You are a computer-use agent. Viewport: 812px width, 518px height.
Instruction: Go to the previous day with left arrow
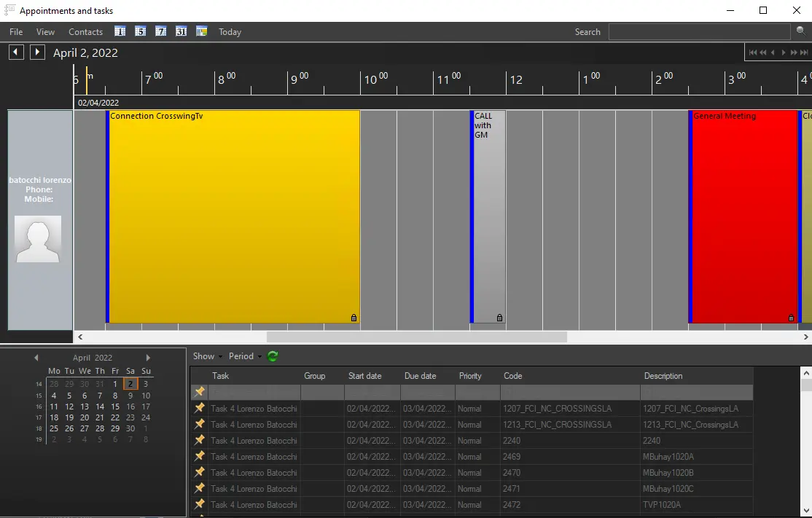tap(16, 52)
